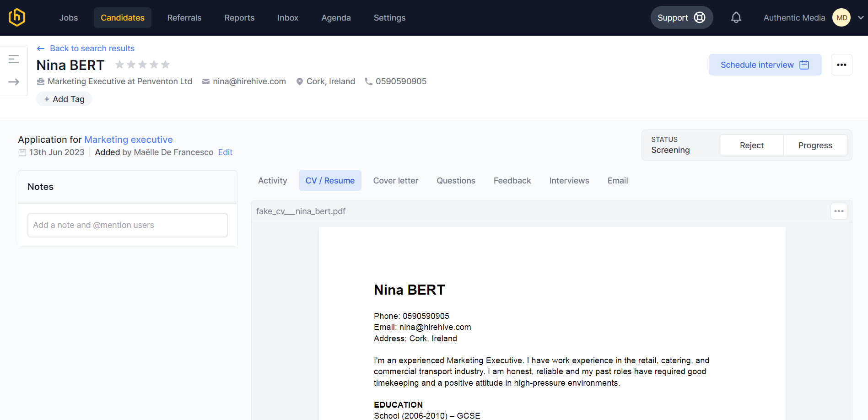
Task: Click the Authentic Media account name
Action: (x=794, y=17)
